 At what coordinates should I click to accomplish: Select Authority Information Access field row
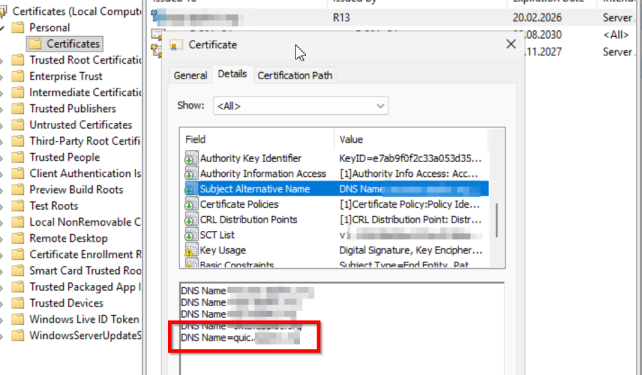pos(336,174)
